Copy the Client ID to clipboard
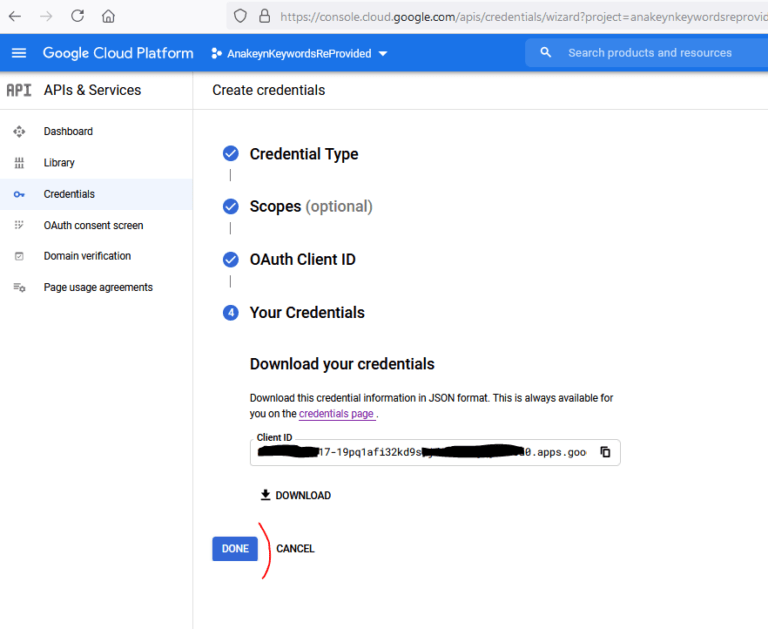Image resolution: width=768 pixels, height=629 pixels. tap(605, 452)
